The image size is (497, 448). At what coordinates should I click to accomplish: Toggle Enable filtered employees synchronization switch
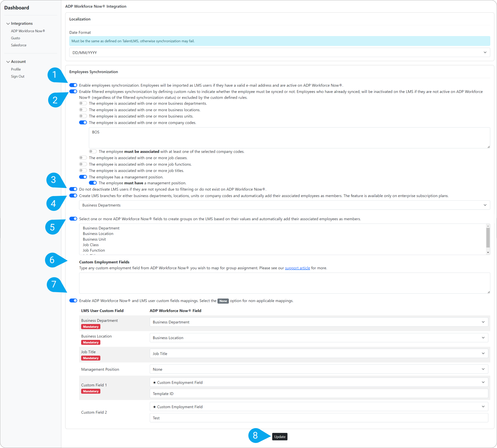click(x=73, y=91)
